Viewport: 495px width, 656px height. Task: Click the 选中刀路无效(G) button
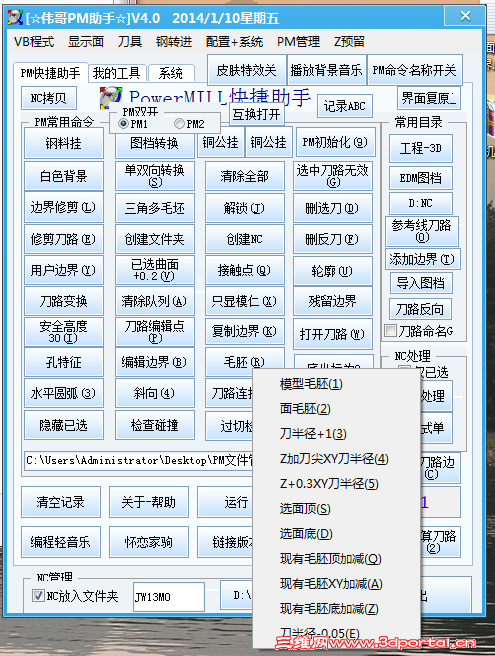[x=333, y=176]
